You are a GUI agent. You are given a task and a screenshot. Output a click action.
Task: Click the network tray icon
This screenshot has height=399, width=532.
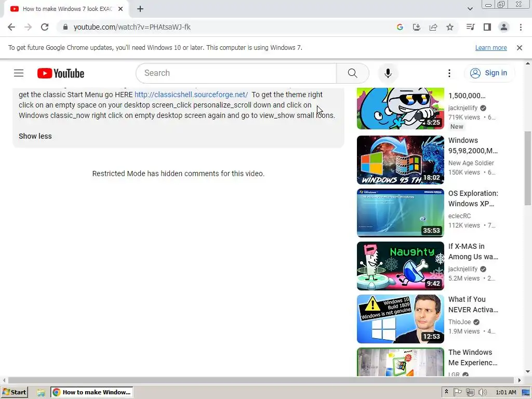click(470, 392)
